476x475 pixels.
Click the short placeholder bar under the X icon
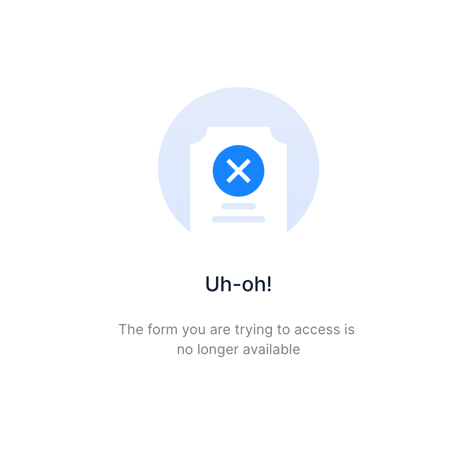239,206
